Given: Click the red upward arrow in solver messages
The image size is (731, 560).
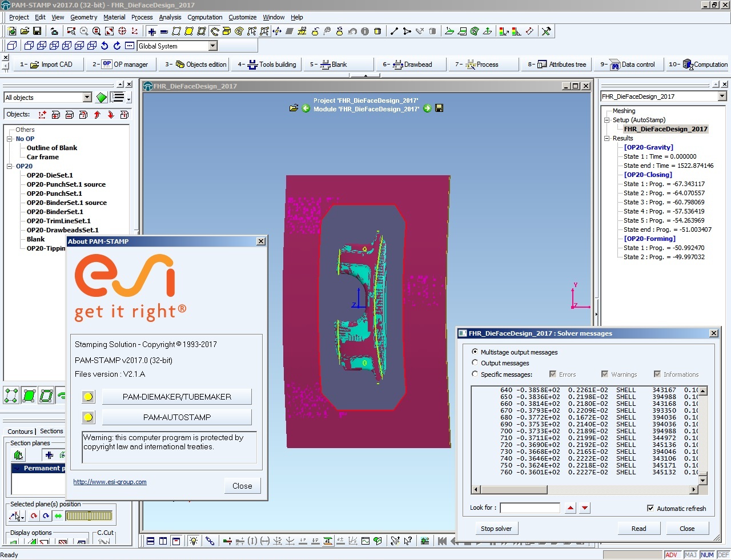Looking at the screenshot, I should [x=571, y=508].
